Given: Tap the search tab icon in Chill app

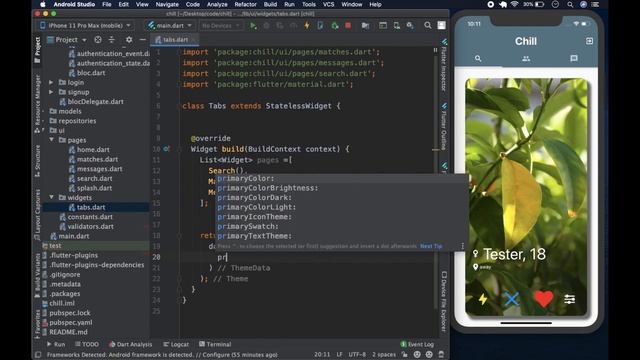Looking at the screenshot, I should 478,59.
